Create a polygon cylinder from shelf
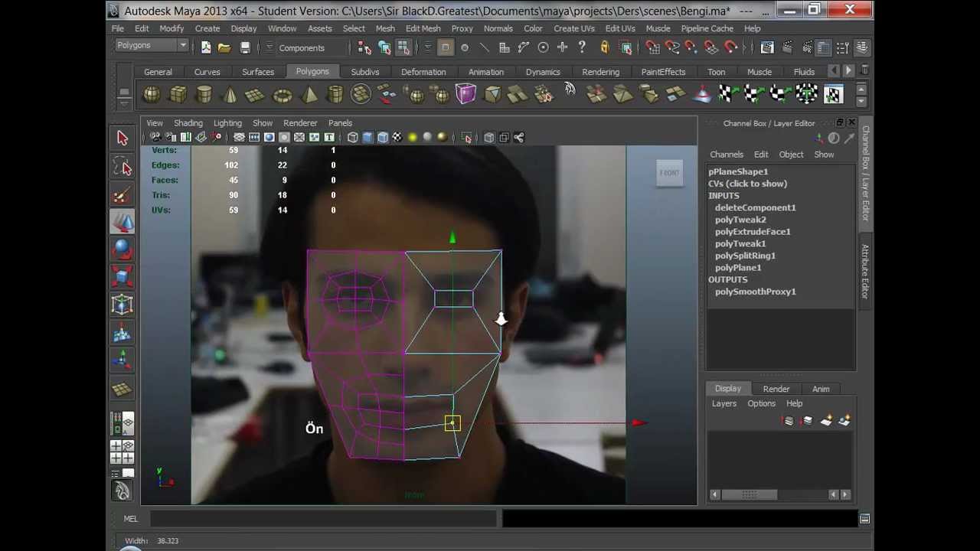The width and height of the screenshot is (980, 551). 204,95
